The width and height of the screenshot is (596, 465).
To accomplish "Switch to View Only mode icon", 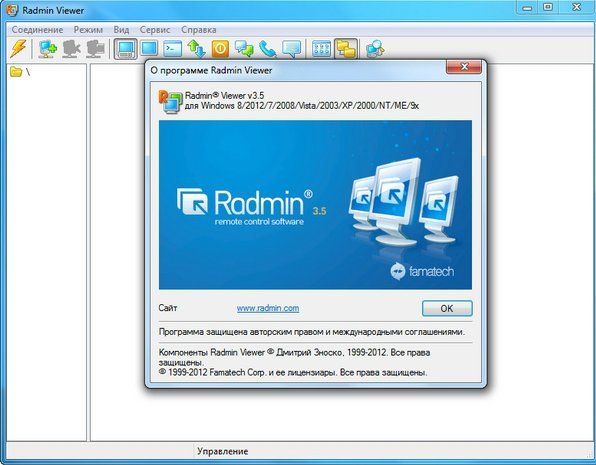I will pos(149,48).
